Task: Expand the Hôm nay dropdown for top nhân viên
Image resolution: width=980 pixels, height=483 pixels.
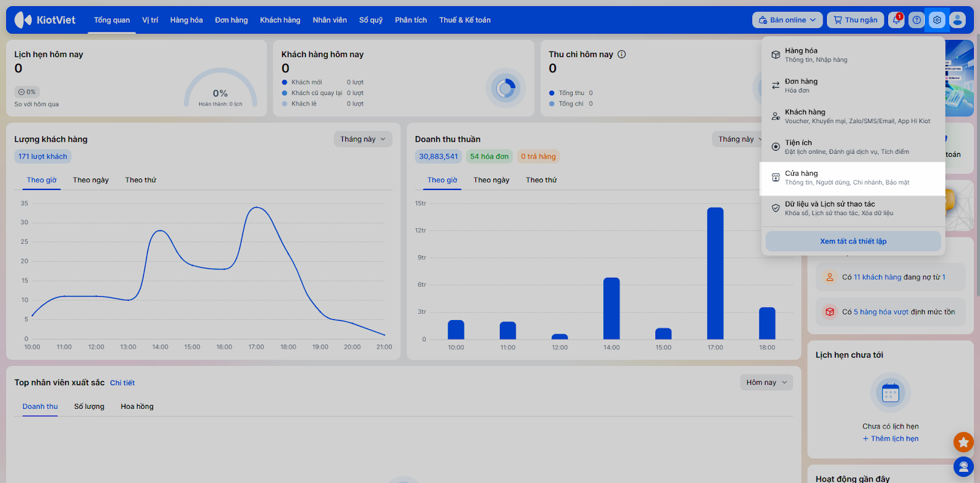Action: coord(766,382)
